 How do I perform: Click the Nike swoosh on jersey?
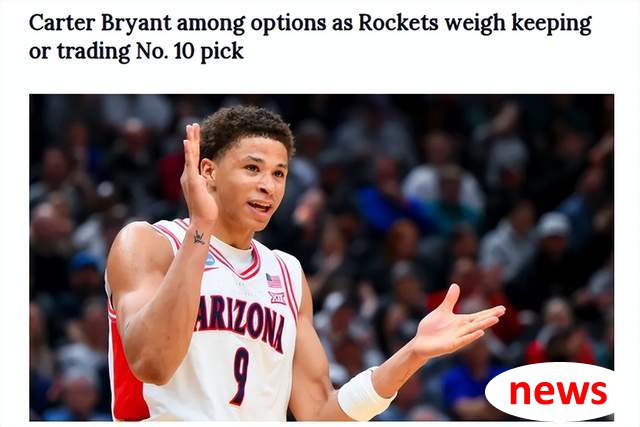pos(211,269)
